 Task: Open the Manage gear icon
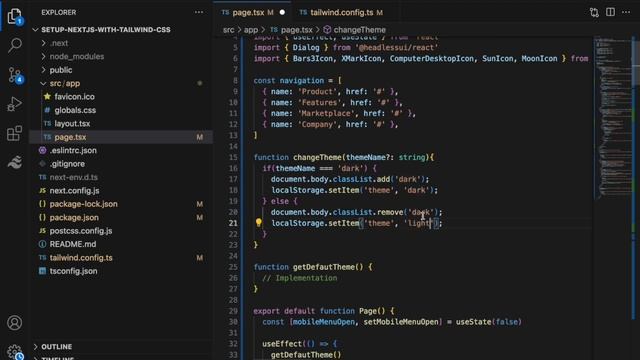(15, 351)
